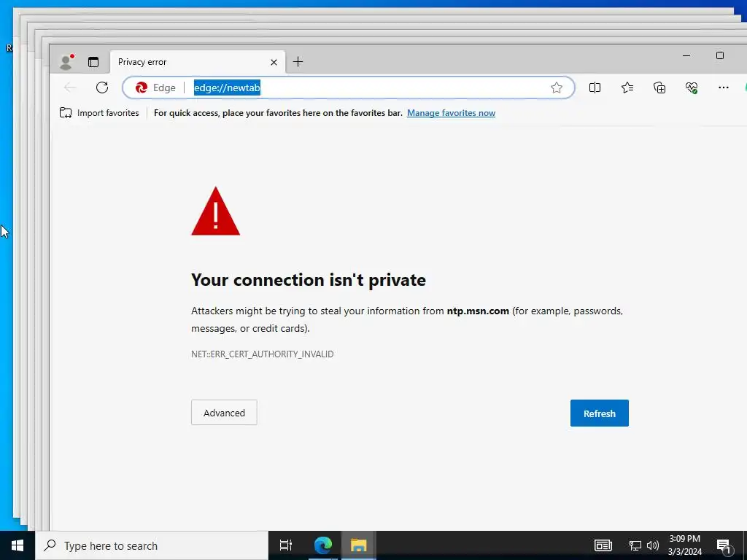The image size is (747, 560).
Task: Open the notification center icon
Action: tap(724, 545)
